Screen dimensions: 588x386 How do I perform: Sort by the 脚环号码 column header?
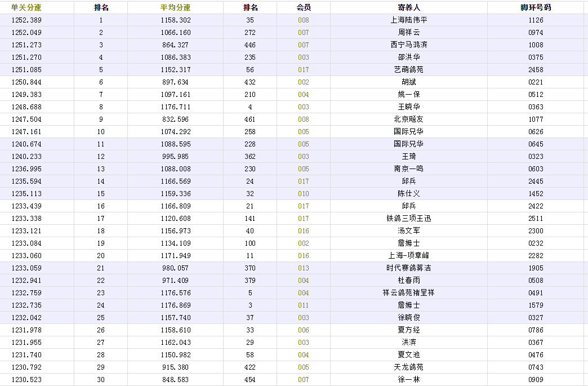click(536, 8)
